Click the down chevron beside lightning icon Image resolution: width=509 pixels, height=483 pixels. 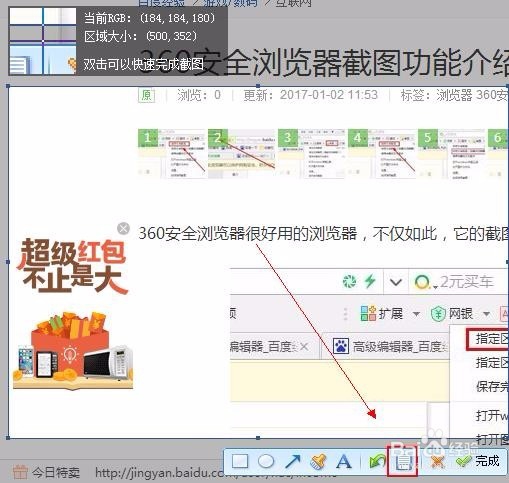pyautogui.click(x=396, y=283)
